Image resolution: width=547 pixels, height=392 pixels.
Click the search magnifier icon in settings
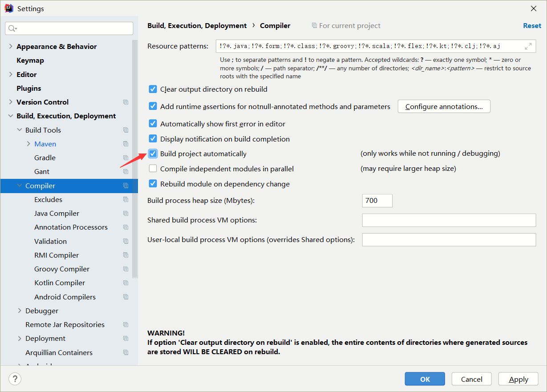pos(12,28)
